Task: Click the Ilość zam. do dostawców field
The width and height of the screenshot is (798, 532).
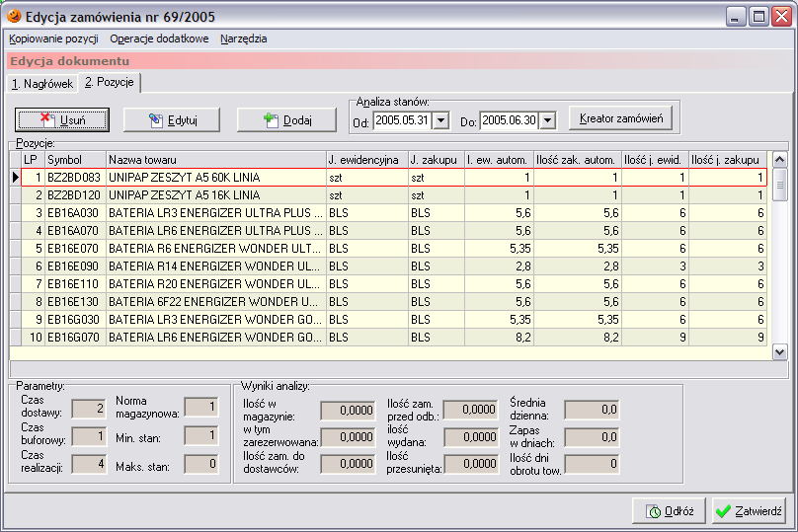Action: (348, 464)
